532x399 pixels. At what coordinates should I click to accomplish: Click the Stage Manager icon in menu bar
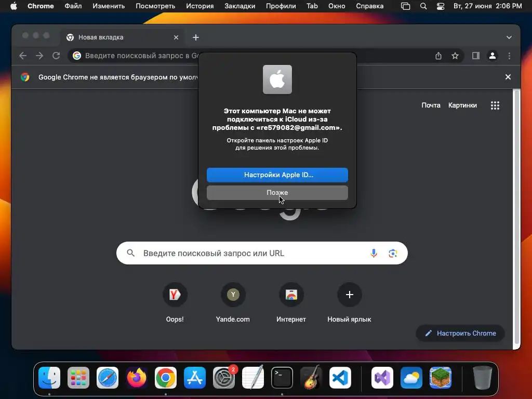405,6
